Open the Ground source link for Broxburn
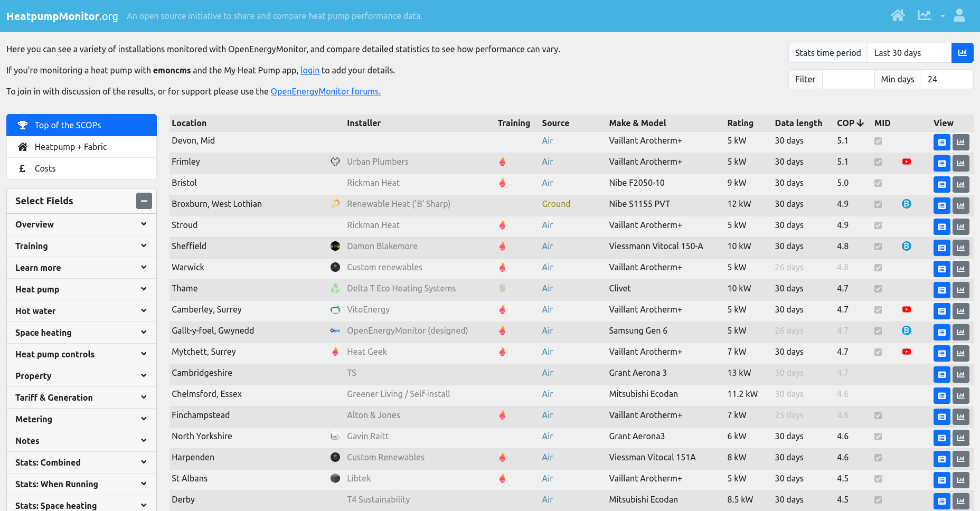The image size is (980, 511). pyautogui.click(x=556, y=204)
